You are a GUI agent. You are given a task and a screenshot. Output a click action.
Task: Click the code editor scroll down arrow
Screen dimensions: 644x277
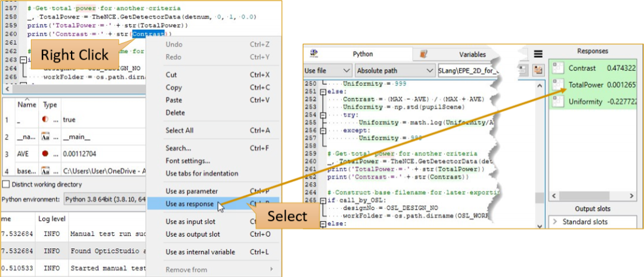(539, 225)
